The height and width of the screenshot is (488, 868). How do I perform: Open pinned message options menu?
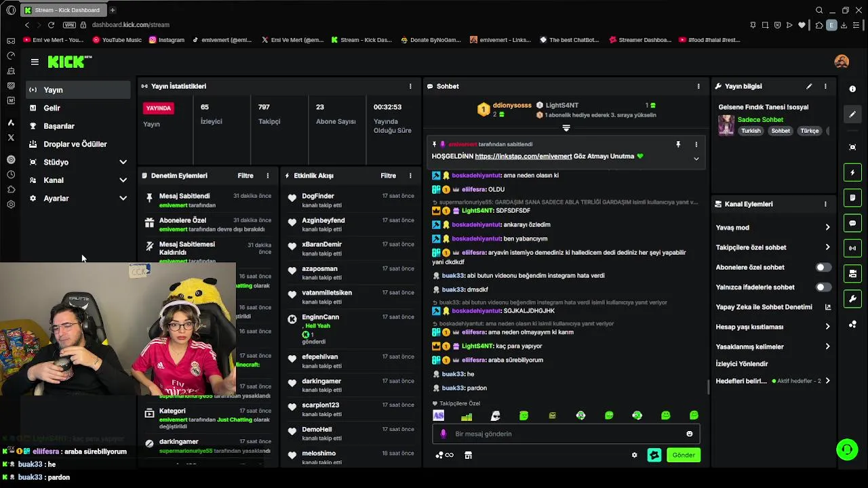696,144
